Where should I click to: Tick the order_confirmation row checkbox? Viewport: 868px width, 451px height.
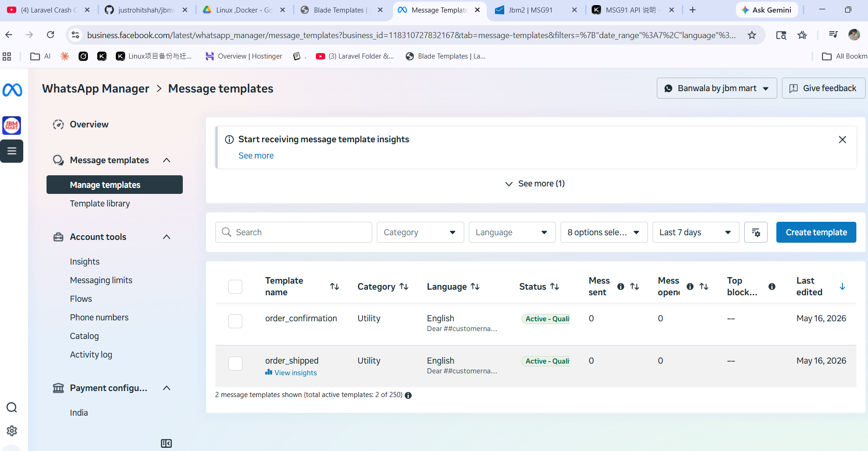pos(235,321)
